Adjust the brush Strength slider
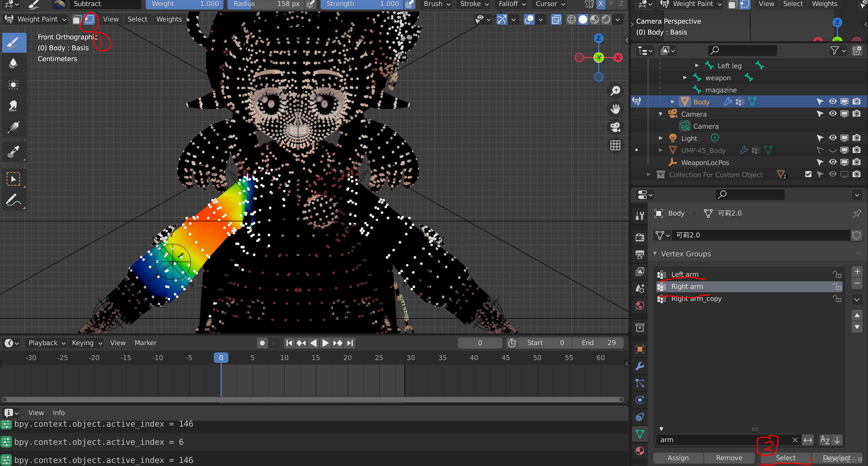This screenshot has height=466, width=868. click(x=362, y=4)
